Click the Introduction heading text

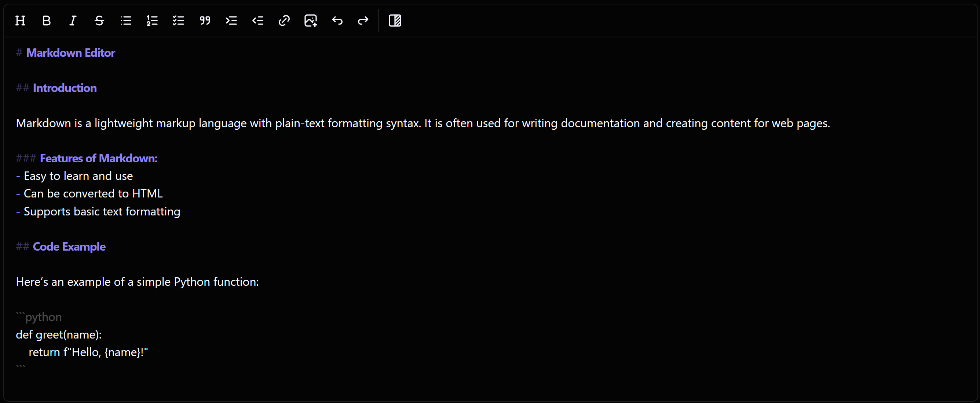coord(65,88)
